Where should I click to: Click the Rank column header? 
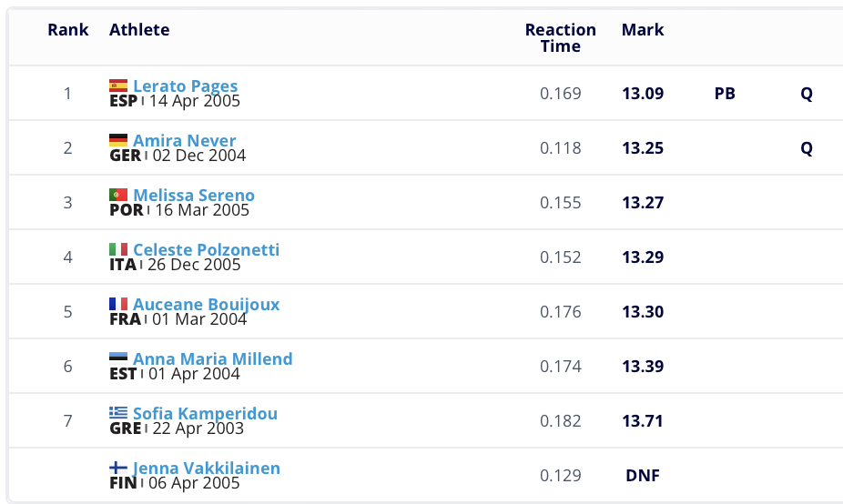pyautogui.click(x=68, y=30)
